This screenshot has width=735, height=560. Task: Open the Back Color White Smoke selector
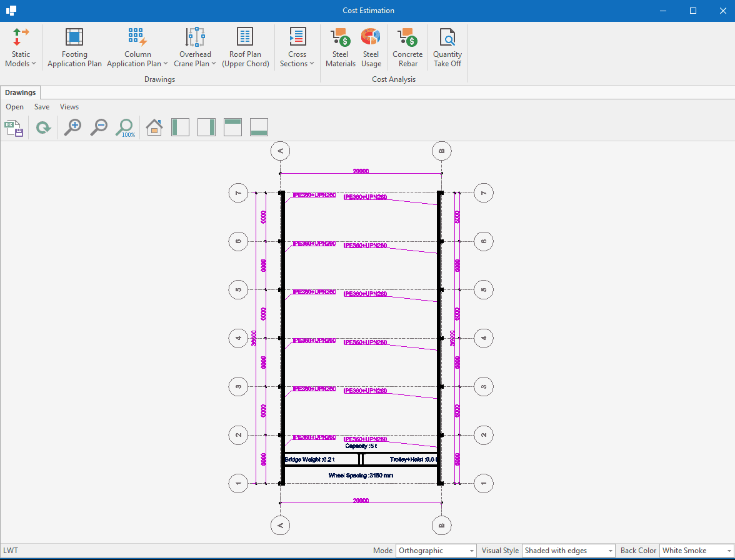[696, 551]
